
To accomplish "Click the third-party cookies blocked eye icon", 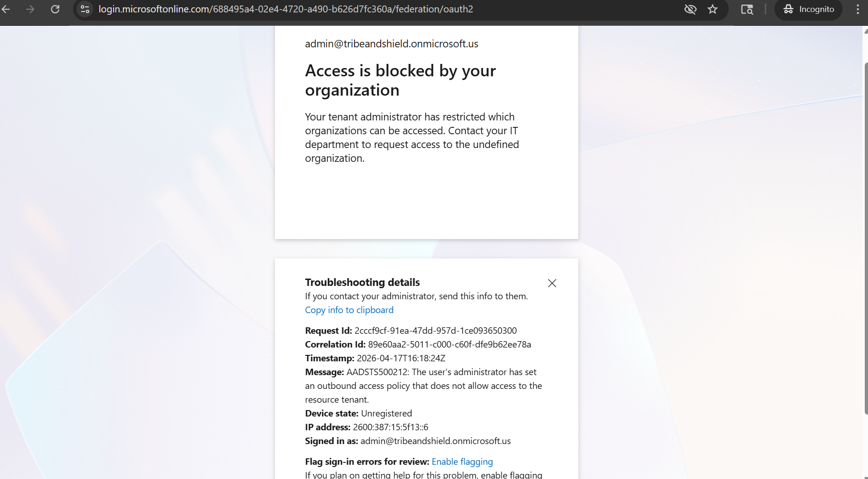I will coord(690,9).
